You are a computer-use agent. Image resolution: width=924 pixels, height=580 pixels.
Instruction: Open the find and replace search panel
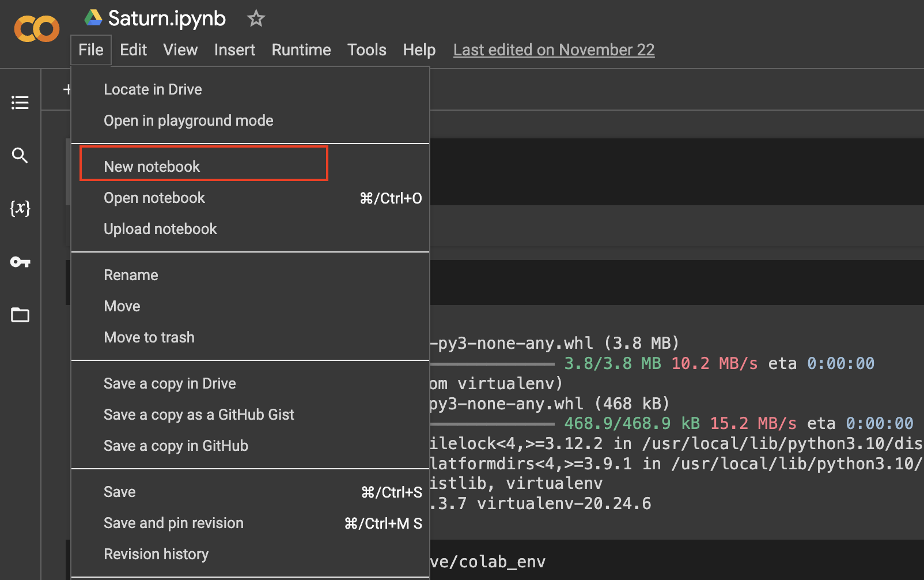pos(20,155)
